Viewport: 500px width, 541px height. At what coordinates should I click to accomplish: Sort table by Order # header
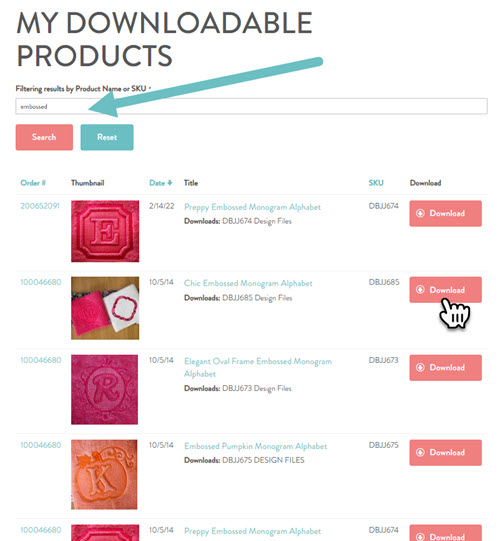click(33, 183)
